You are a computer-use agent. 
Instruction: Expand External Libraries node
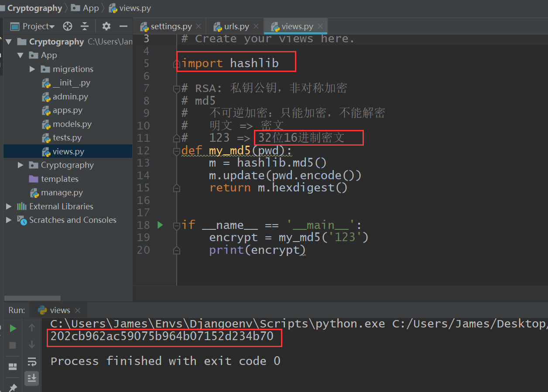tap(9, 206)
